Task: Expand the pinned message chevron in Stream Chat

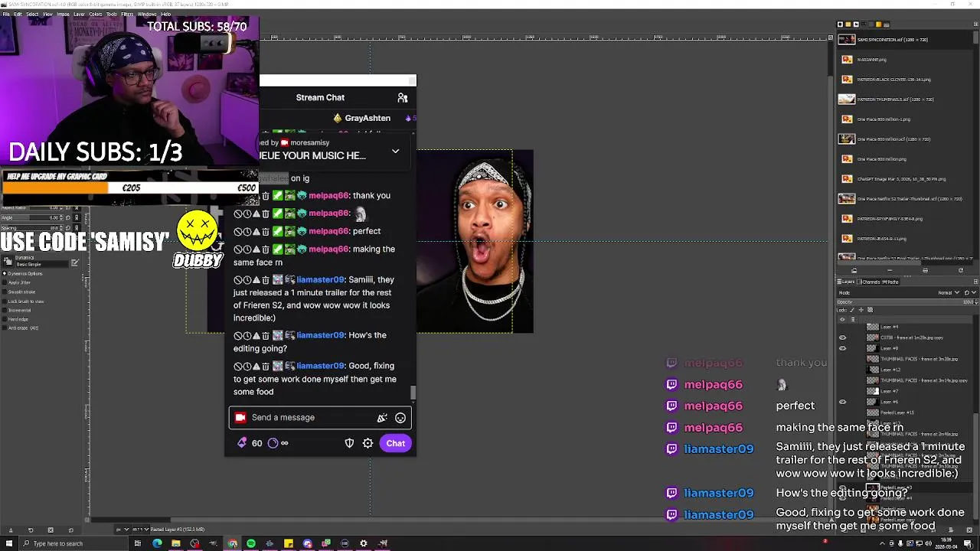Action: coord(396,152)
